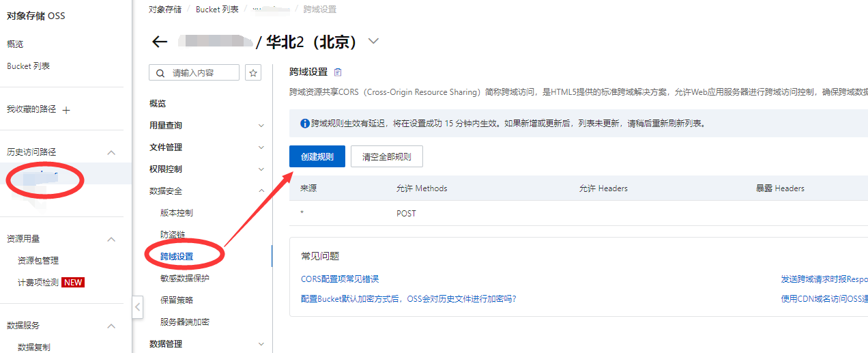Open 发送跨域请求时报 FAQ link
This screenshot has width=868, height=353.
coord(824,279)
